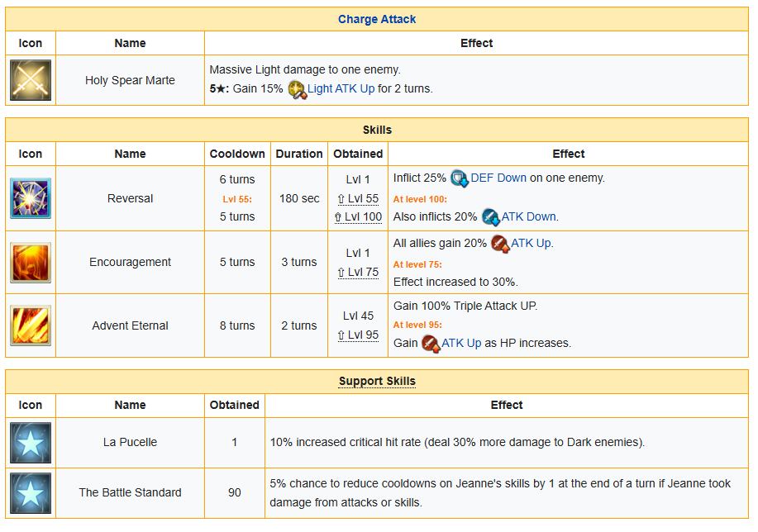The image size is (758, 532).
Task: Click Lvl 75 upgrade in Encouragement row
Action: [358, 272]
